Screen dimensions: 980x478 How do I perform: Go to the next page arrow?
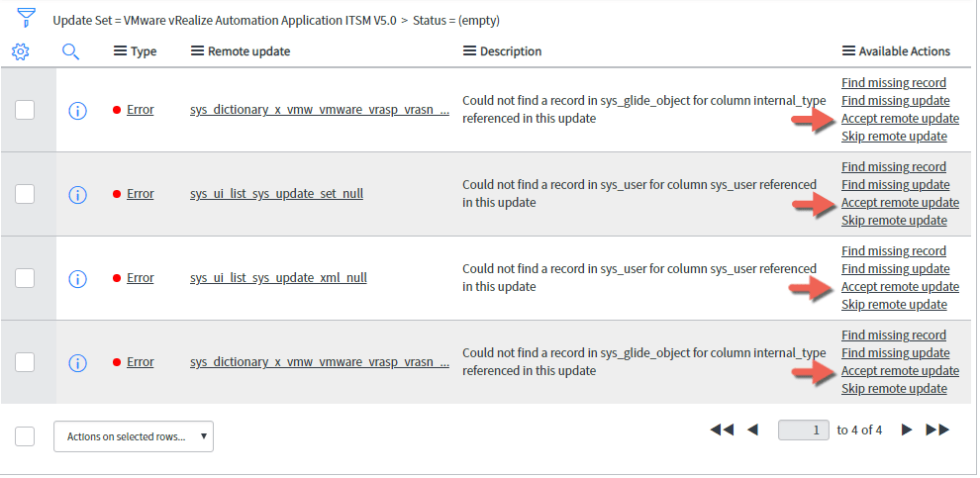907,430
